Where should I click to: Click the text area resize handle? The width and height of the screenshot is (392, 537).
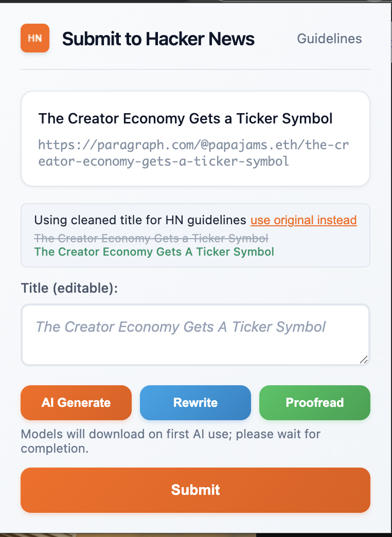[364, 360]
